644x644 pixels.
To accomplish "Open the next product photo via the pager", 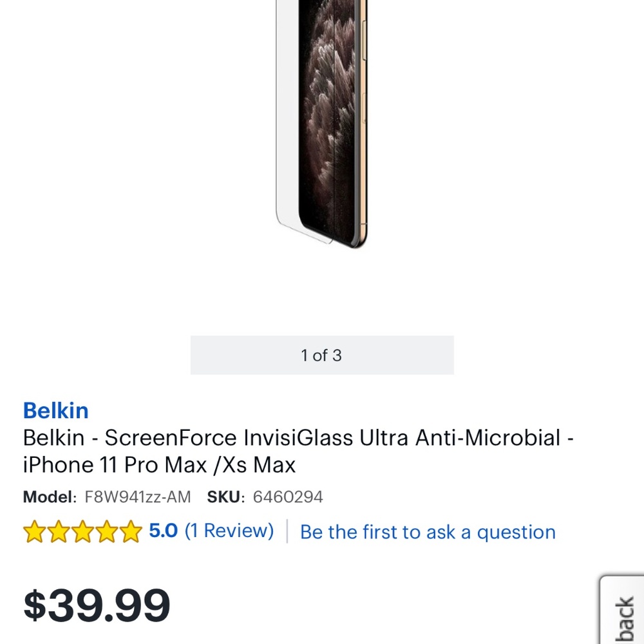I will tap(321, 355).
